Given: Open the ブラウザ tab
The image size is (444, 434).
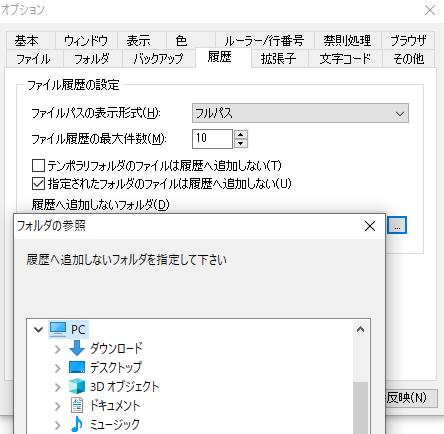Looking at the screenshot, I should click(x=408, y=41).
